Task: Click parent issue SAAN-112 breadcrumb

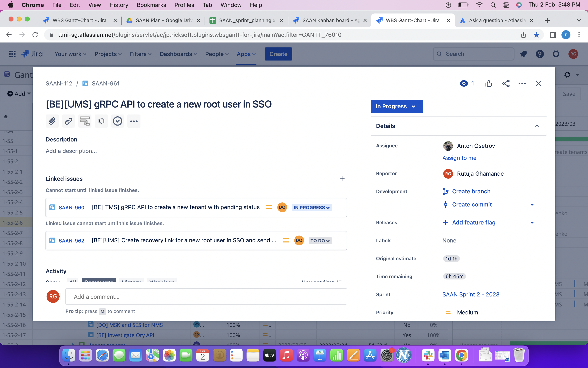Action: [x=59, y=83]
